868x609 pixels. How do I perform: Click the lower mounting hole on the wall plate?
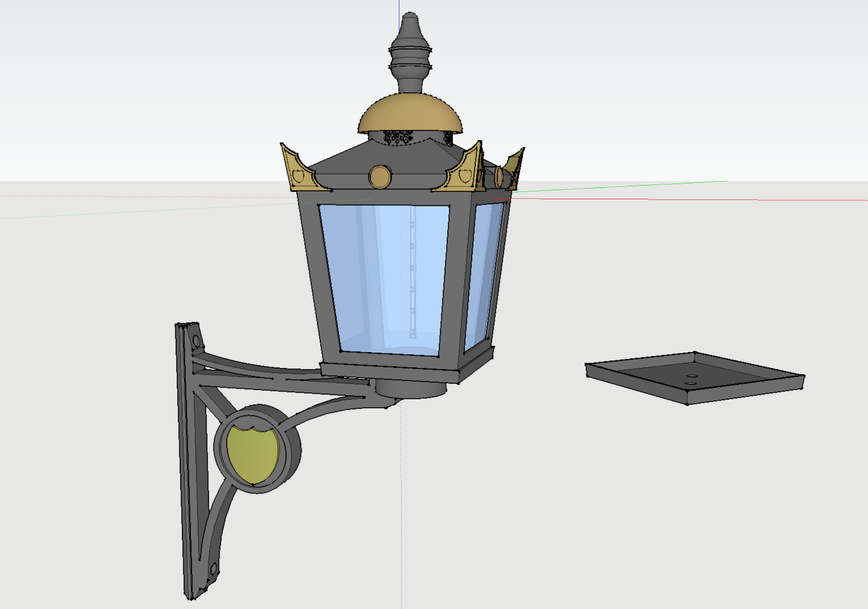pyautogui.click(x=213, y=569)
